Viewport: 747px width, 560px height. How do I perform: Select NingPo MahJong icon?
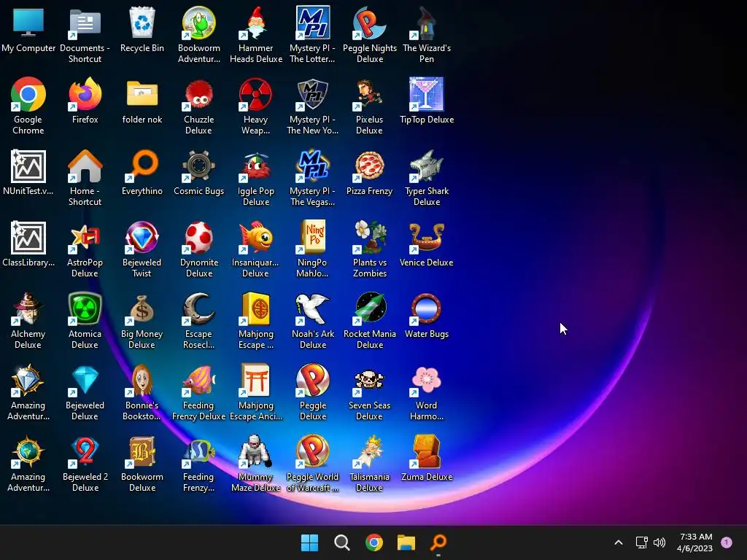click(x=312, y=236)
